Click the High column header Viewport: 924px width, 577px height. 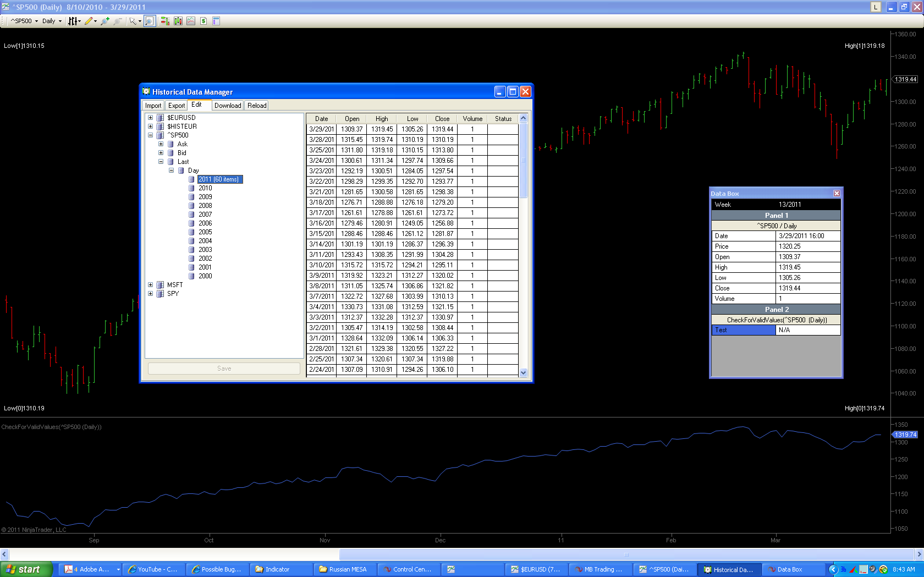point(382,119)
